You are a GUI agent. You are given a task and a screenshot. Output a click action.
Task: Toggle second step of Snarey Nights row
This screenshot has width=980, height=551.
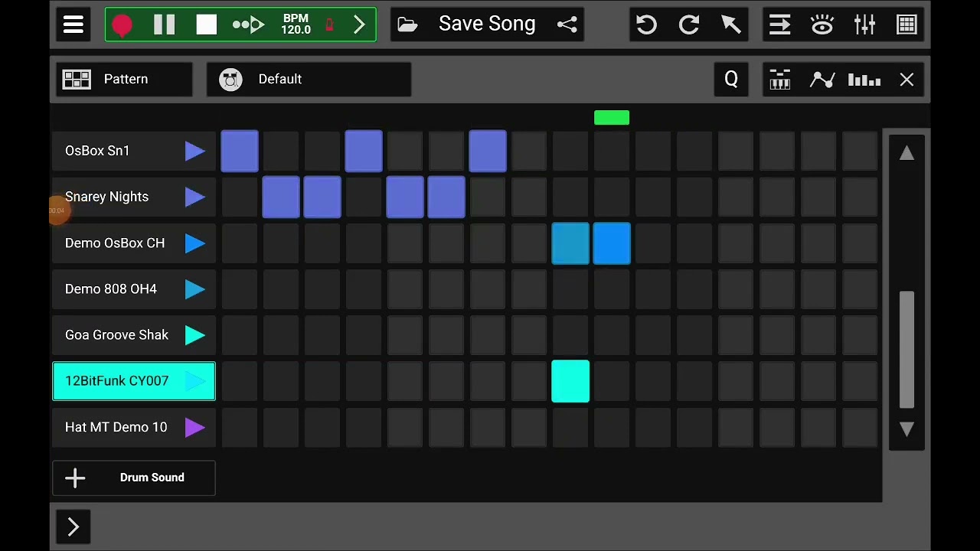tap(281, 197)
